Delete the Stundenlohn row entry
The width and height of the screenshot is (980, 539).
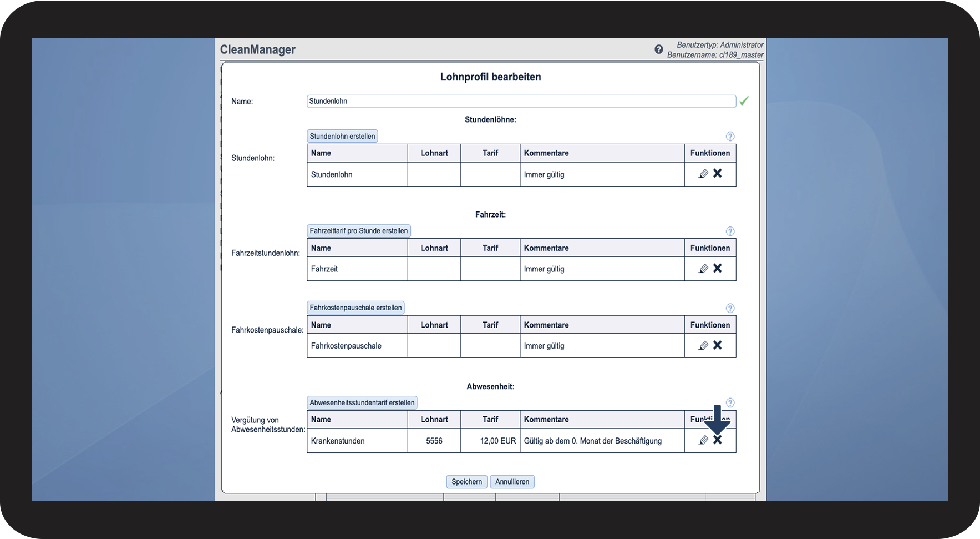pyautogui.click(x=718, y=173)
